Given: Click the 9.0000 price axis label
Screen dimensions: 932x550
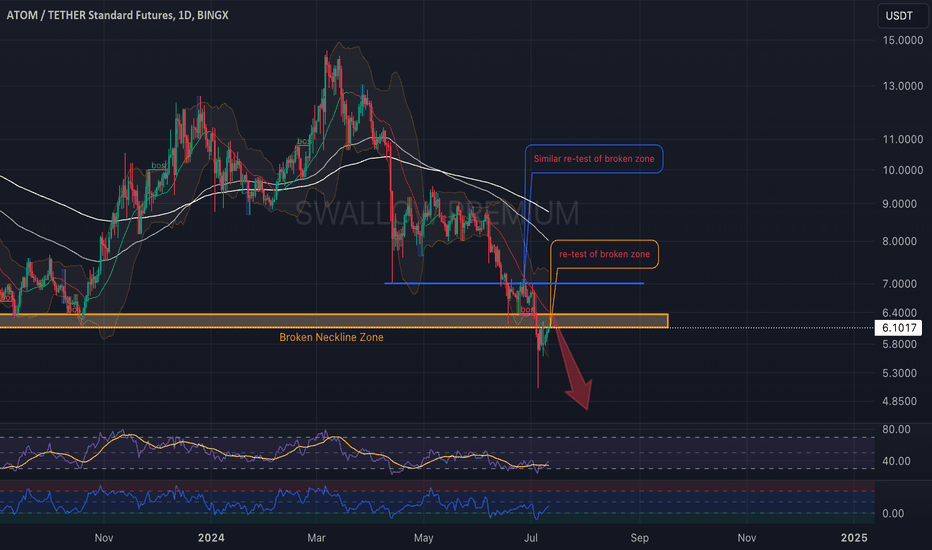Looking at the screenshot, I should [900, 204].
